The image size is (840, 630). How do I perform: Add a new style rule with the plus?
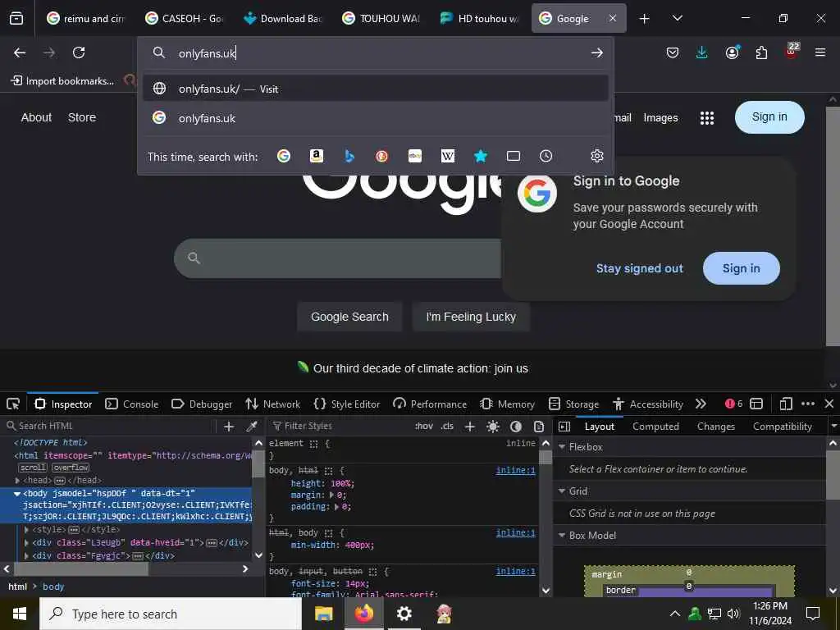(470, 427)
